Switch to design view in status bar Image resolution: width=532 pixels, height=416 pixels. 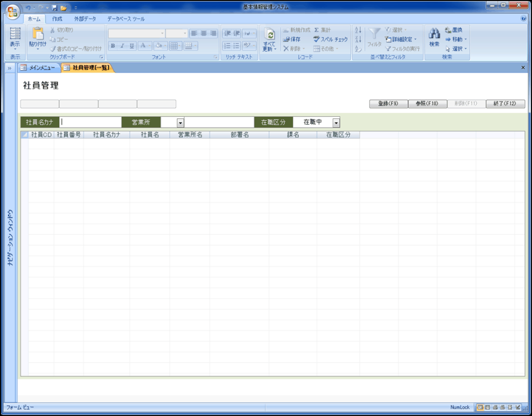518,407
